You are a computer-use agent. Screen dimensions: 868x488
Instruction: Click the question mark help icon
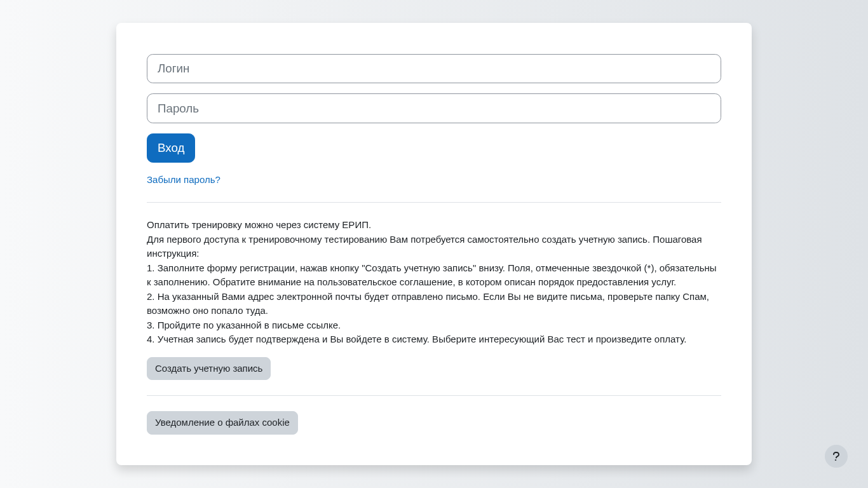tap(836, 456)
